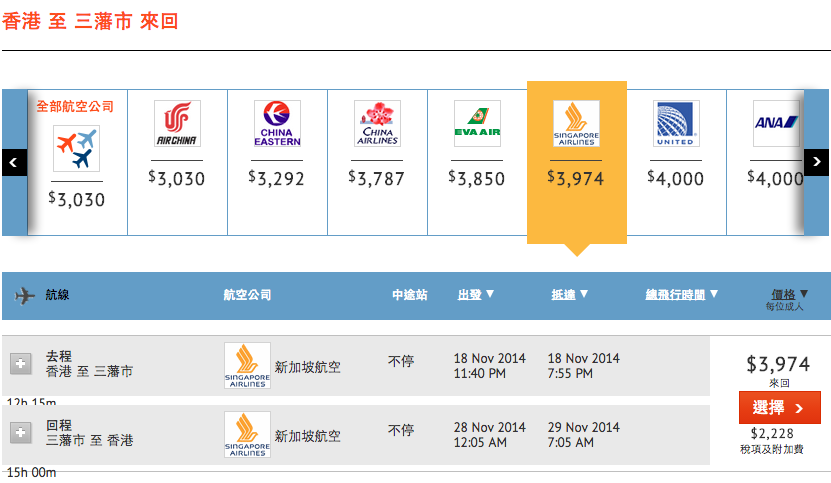Show more airlines with right arrow

(817, 162)
